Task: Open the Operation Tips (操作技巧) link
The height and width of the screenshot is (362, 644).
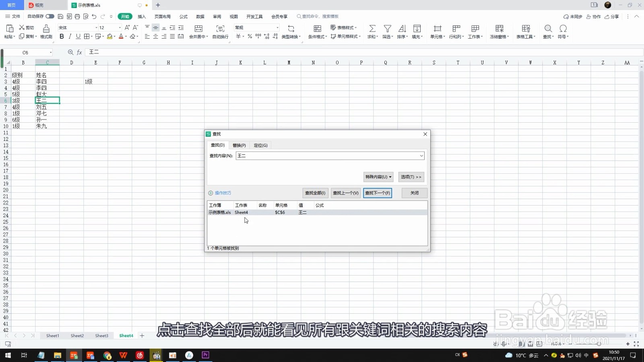Action: pos(223,193)
